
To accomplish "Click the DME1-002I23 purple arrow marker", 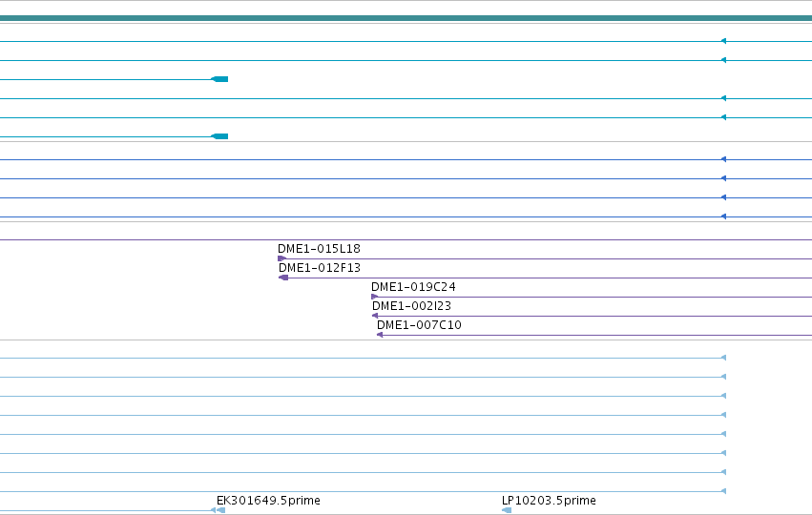I will [375, 316].
